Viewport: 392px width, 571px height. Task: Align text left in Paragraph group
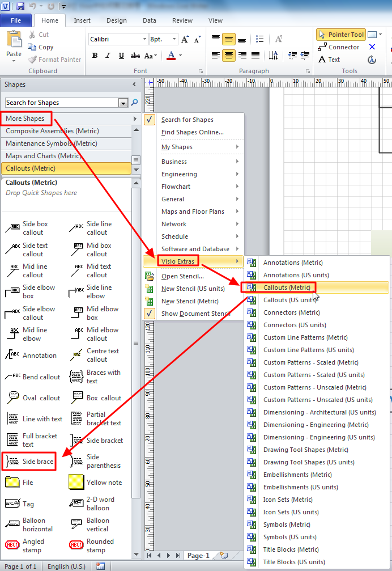[x=216, y=56]
